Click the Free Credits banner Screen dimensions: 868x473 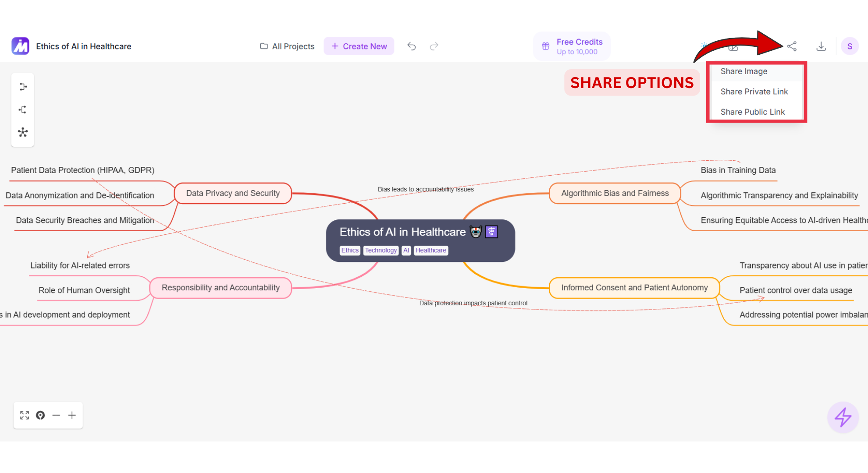(572, 46)
